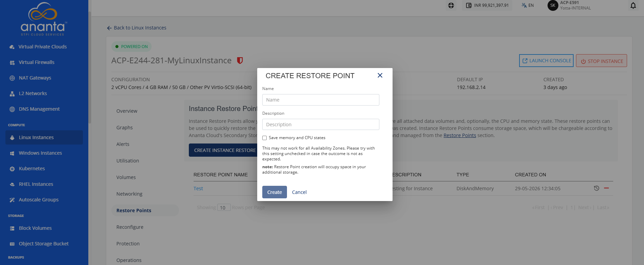Click the restore point Name field

pos(320,100)
